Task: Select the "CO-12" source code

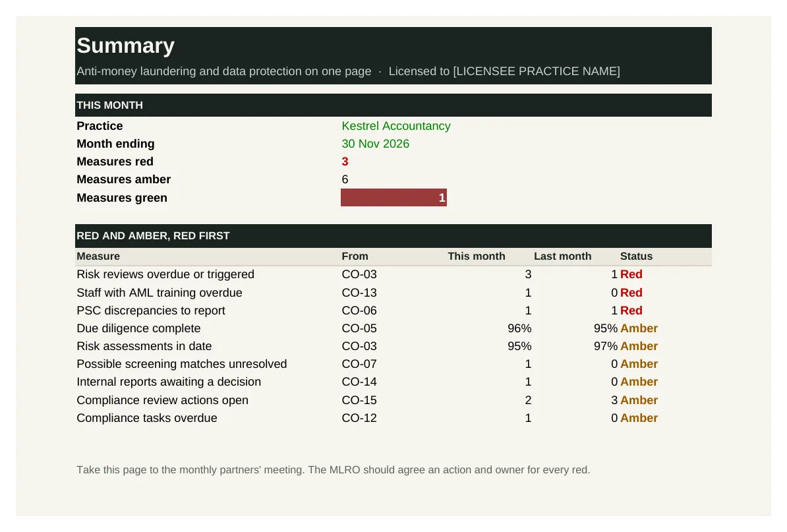Action: [359, 418]
